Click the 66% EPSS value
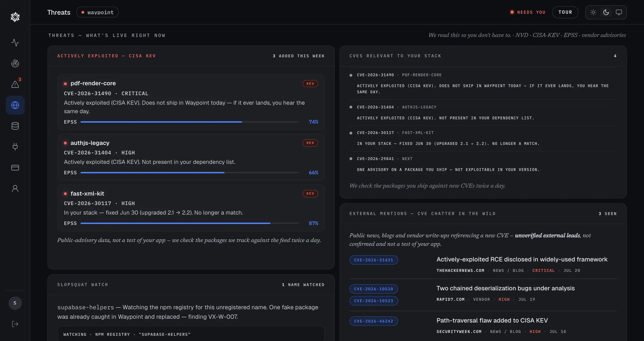The width and height of the screenshot is (644, 341). 313,172
